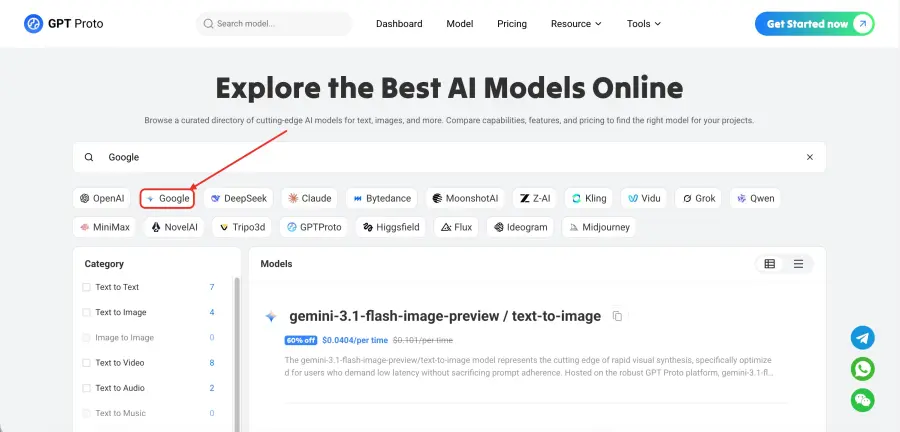Open the Pricing nav item

[512, 24]
